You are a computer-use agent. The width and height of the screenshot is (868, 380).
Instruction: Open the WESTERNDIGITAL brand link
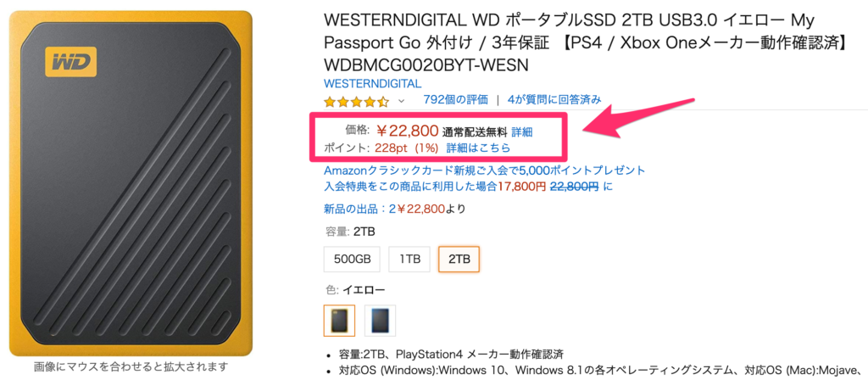(x=373, y=84)
